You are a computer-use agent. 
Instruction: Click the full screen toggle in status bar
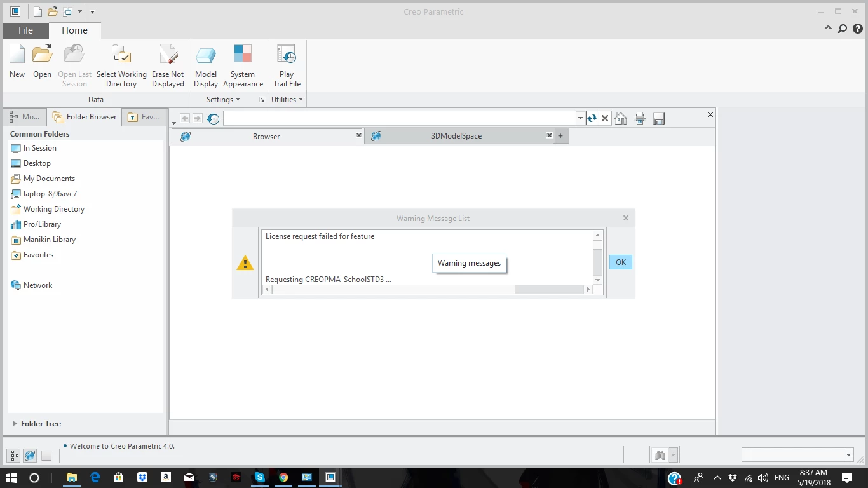(x=46, y=455)
